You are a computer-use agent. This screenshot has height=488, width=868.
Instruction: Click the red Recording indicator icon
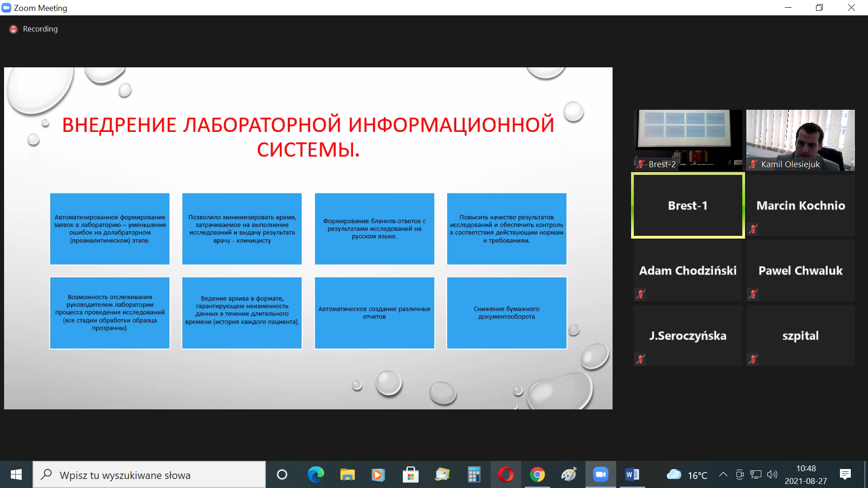[x=14, y=29]
